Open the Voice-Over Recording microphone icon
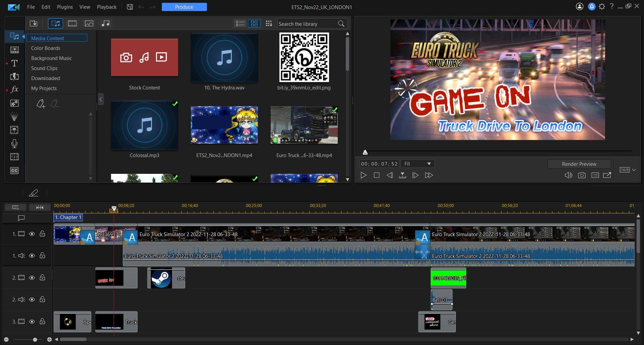The height and width of the screenshot is (345, 644). [14, 144]
